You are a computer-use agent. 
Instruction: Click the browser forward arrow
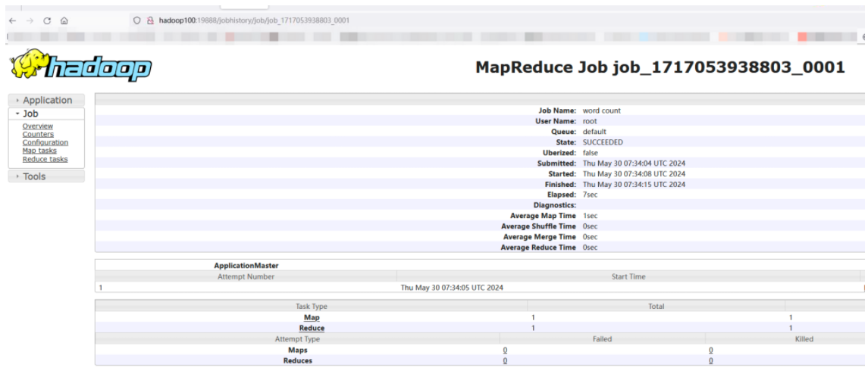(29, 20)
